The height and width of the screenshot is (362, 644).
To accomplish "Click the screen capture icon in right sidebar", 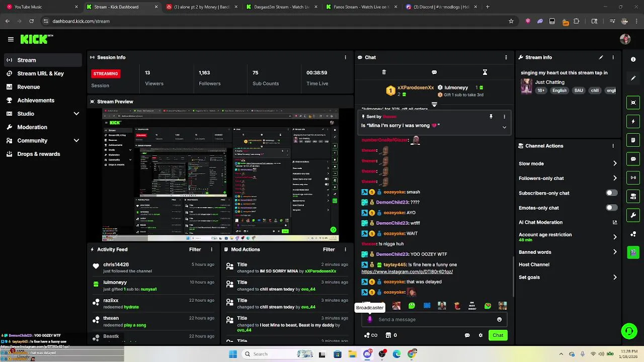I will click(633, 103).
